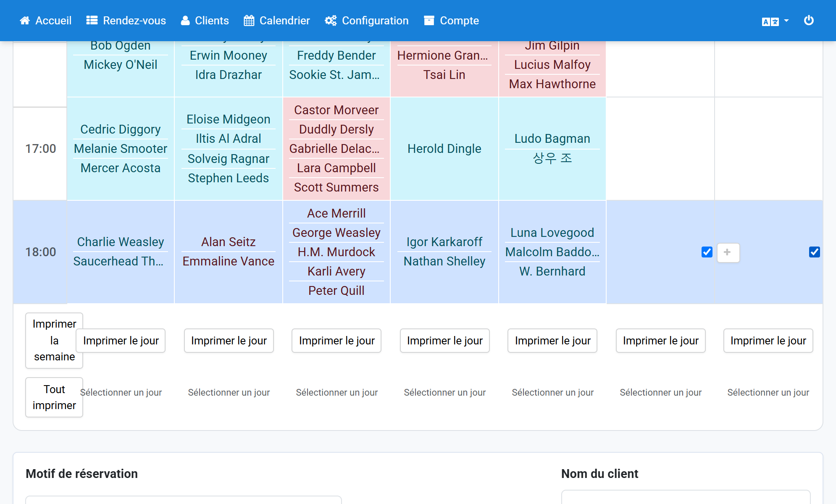Click appointment W. Bernhard
Image resolution: width=836 pixels, height=504 pixels.
click(x=552, y=271)
